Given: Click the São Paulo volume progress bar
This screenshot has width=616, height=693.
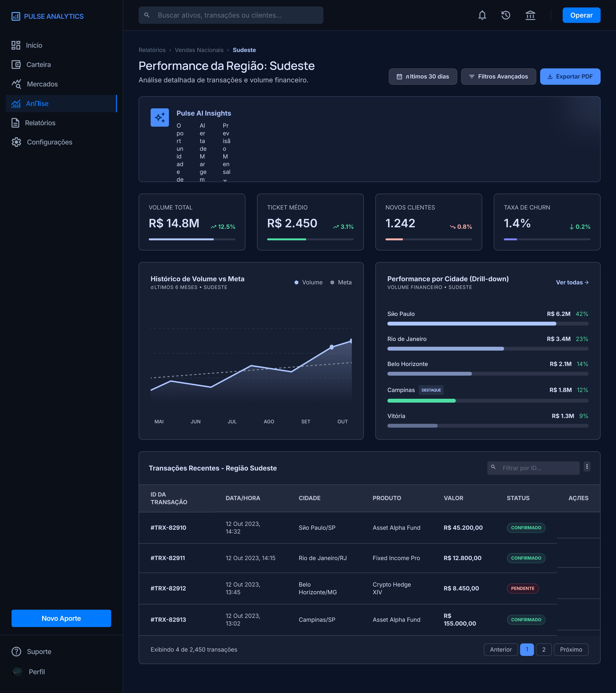Looking at the screenshot, I should click(488, 324).
